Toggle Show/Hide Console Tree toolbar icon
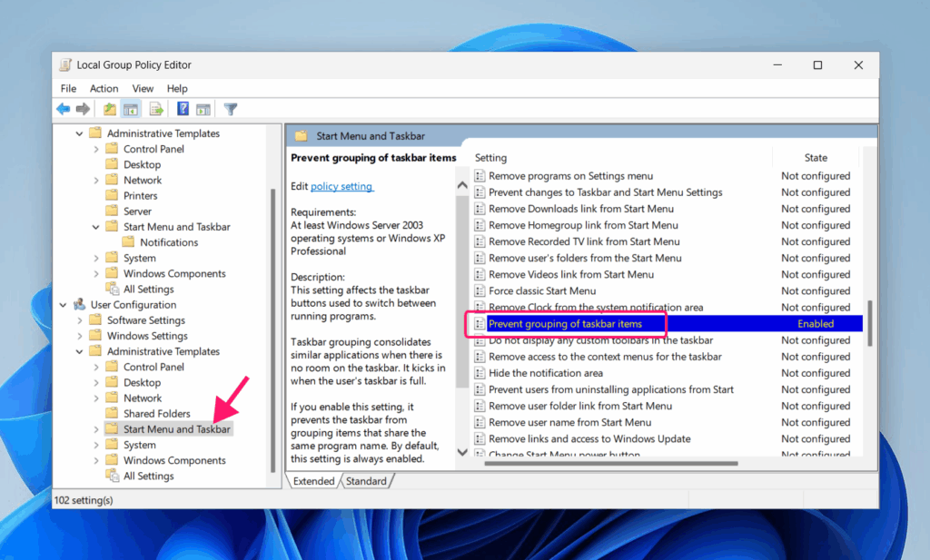The width and height of the screenshot is (930, 560). [x=131, y=109]
